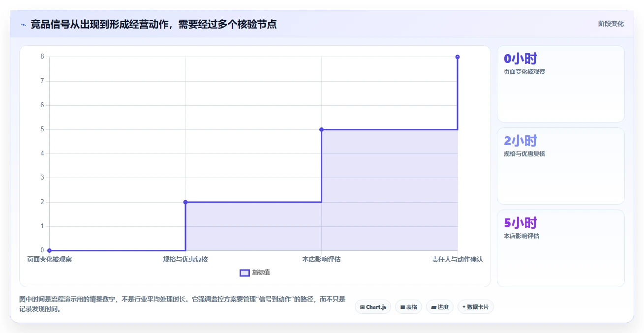Screen dimensions: 644x333
Task: Click y-axis tick label 8
Action: click(x=42, y=57)
